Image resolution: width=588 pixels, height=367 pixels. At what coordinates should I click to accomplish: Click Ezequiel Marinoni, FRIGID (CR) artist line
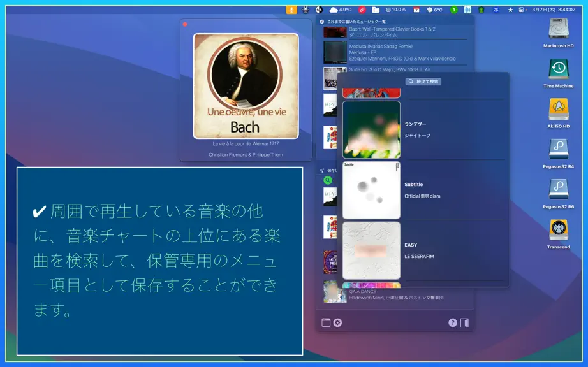tap(402, 59)
